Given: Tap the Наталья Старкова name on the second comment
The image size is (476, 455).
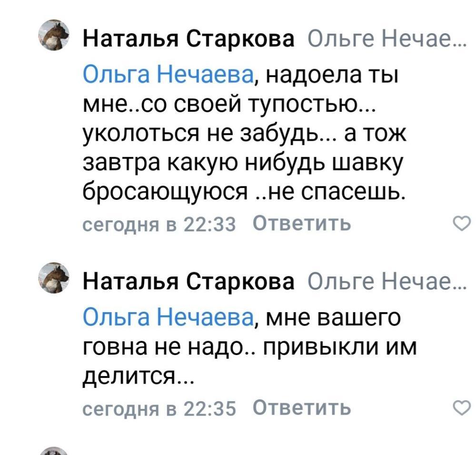Looking at the screenshot, I should [x=189, y=283].
